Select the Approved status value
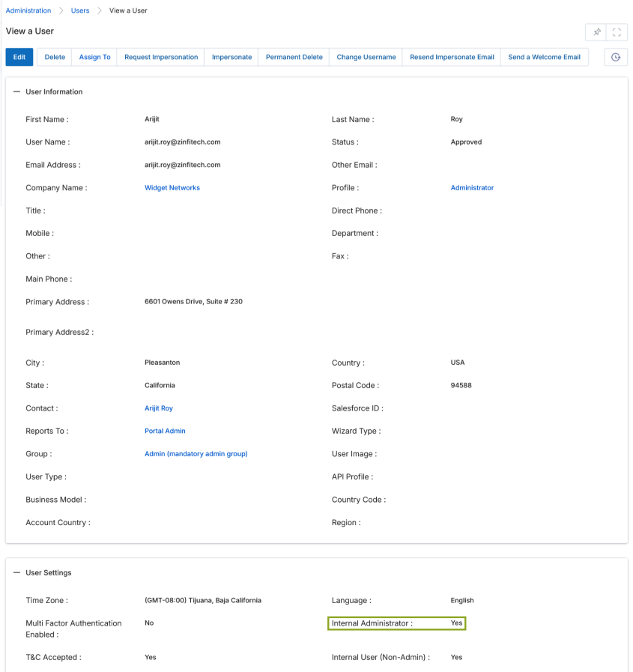The image size is (633, 672). coord(466,142)
